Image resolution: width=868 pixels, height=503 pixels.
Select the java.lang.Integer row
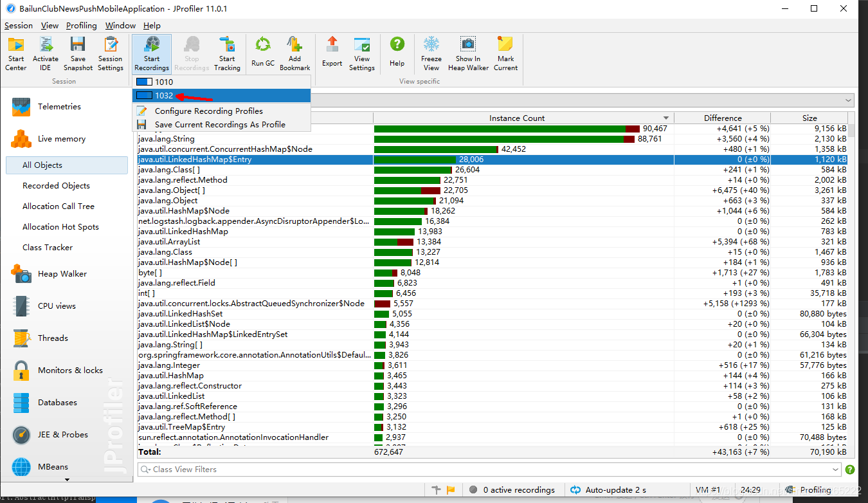pos(493,365)
